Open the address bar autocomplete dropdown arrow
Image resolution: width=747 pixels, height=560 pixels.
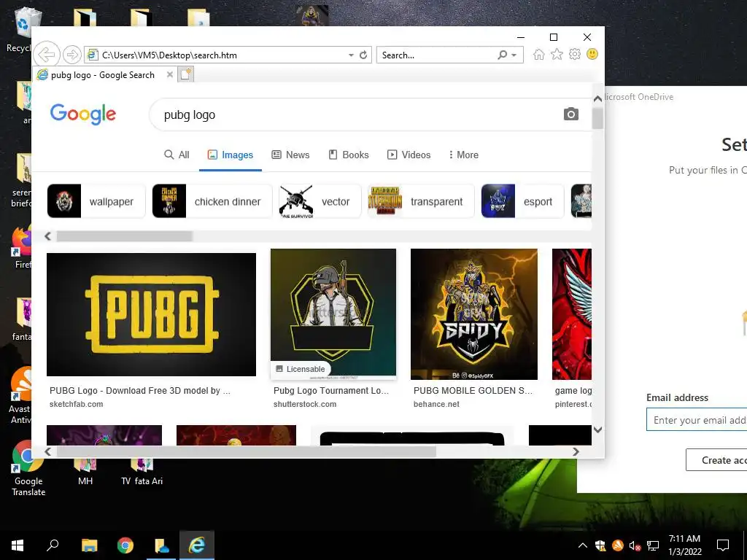click(351, 55)
